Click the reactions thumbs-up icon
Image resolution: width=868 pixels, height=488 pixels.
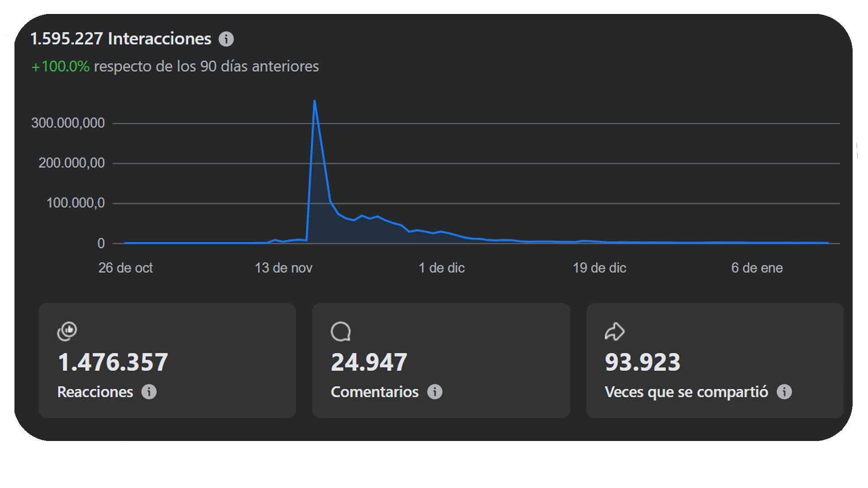point(67,331)
